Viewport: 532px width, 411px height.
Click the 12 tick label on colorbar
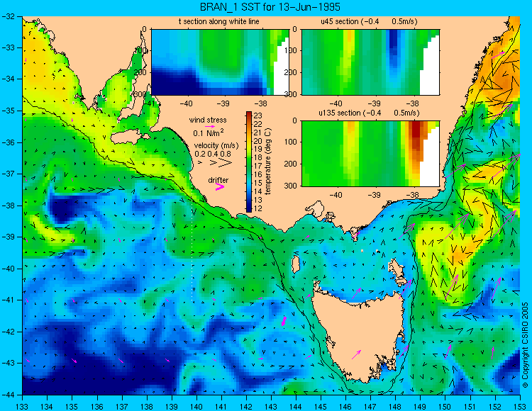[x=258, y=208]
